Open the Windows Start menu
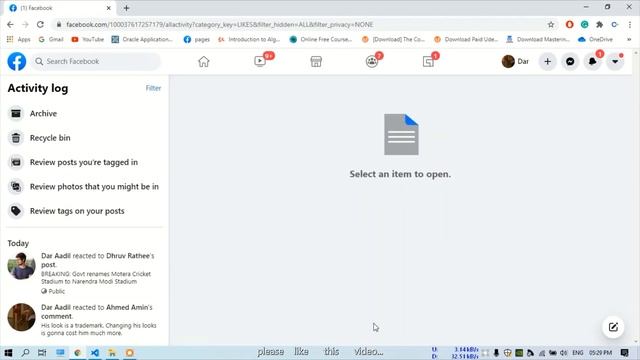The height and width of the screenshot is (360, 640). click(8, 353)
